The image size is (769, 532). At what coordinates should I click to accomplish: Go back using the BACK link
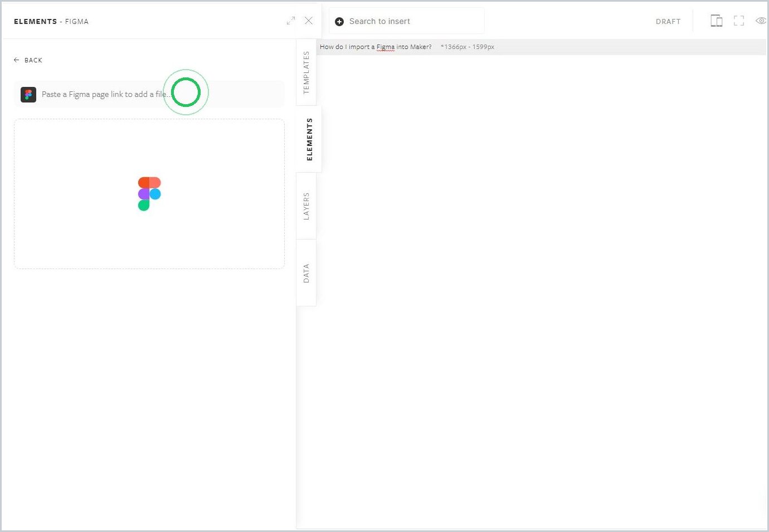click(x=28, y=60)
